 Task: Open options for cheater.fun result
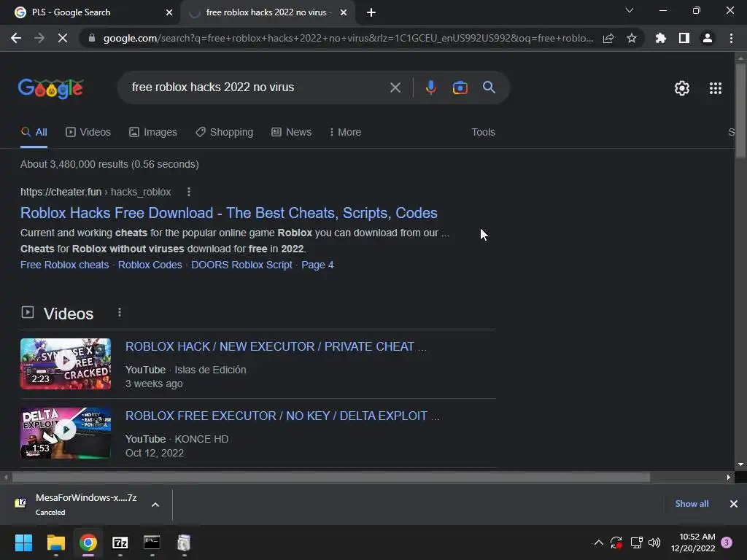coord(189,192)
